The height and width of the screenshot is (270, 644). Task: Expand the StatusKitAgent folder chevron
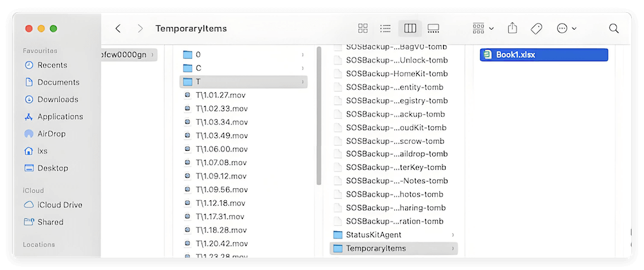point(453,235)
